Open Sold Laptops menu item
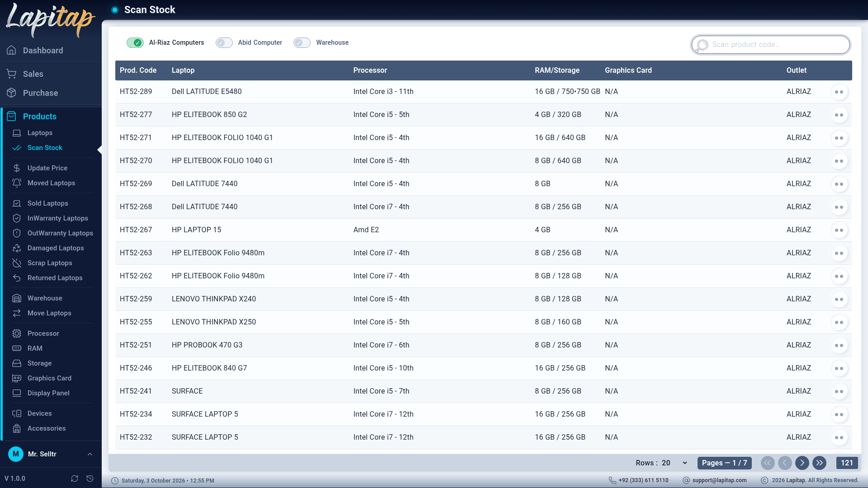Screen dimensions: 868x488 pos(47,203)
